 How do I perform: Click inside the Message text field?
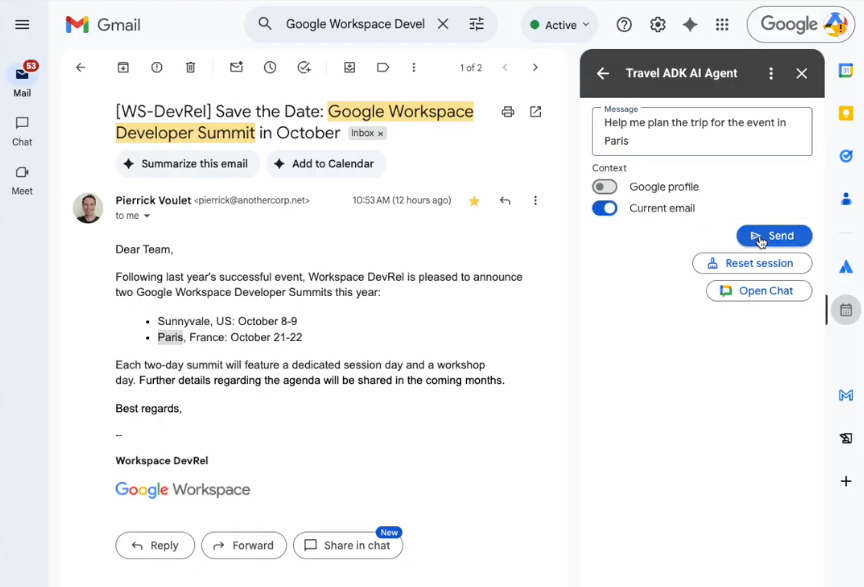click(x=701, y=130)
